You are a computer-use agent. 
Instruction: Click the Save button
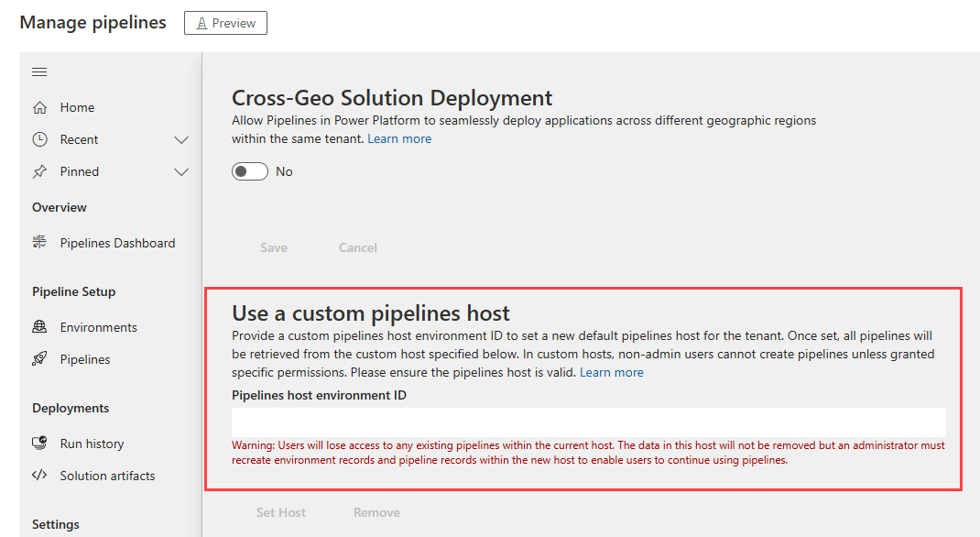click(x=274, y=247)
